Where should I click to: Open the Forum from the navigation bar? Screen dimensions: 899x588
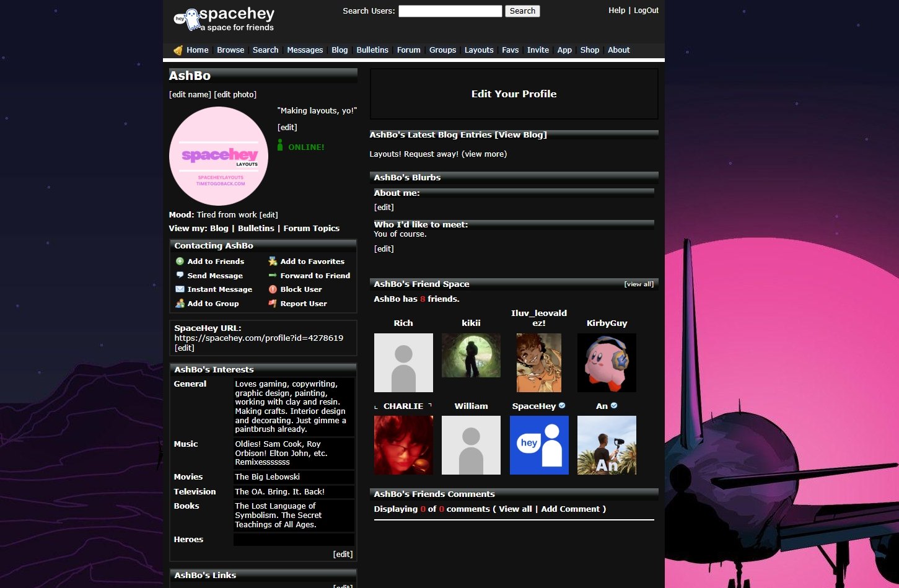tap(408, 50)
